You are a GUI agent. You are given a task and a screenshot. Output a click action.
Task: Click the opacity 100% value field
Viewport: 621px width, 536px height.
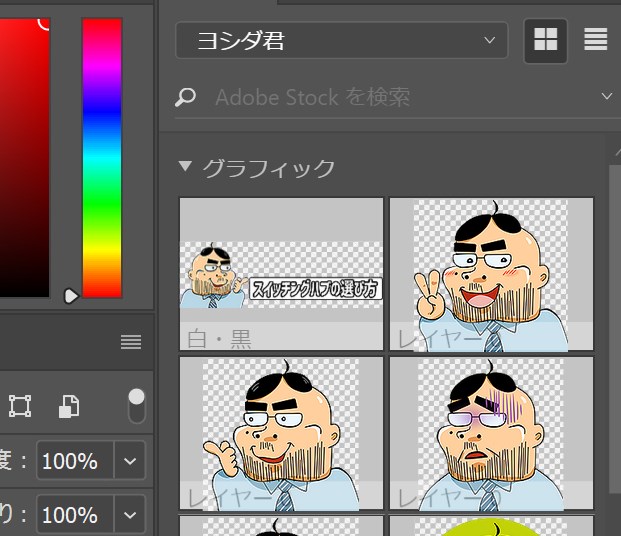[75, 461]
